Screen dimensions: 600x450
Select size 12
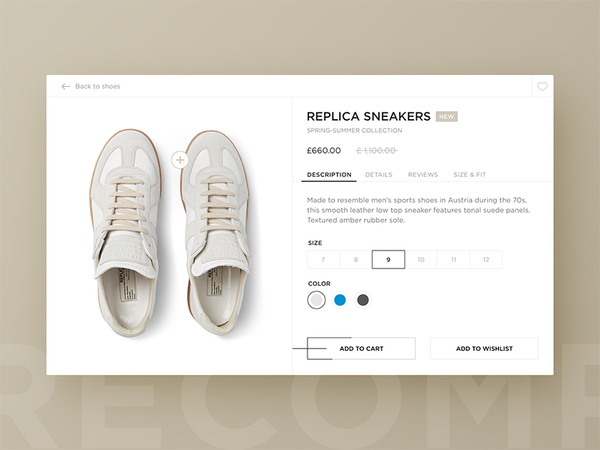[x=486, y=259]
